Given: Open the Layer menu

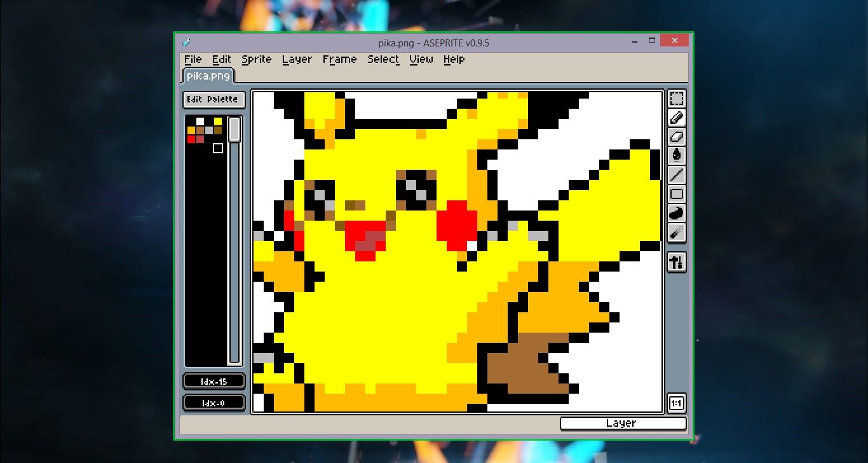Looking at the screenshot, I should [x=297, y=59].
